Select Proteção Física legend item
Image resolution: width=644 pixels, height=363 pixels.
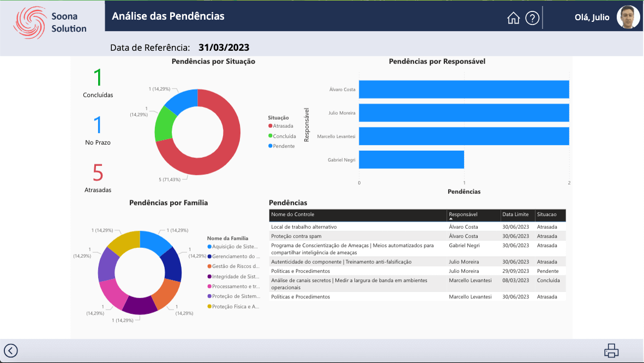[x=235, y=306]
